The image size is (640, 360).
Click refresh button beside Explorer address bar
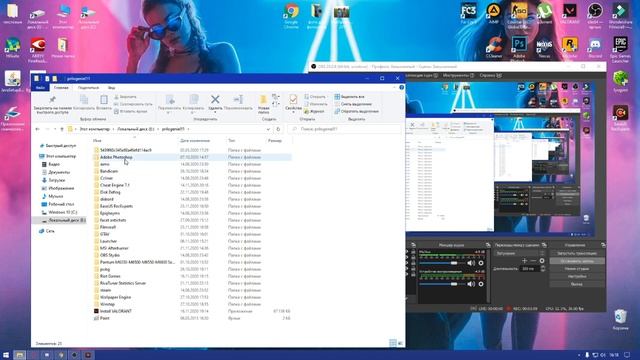coord(278,129)
